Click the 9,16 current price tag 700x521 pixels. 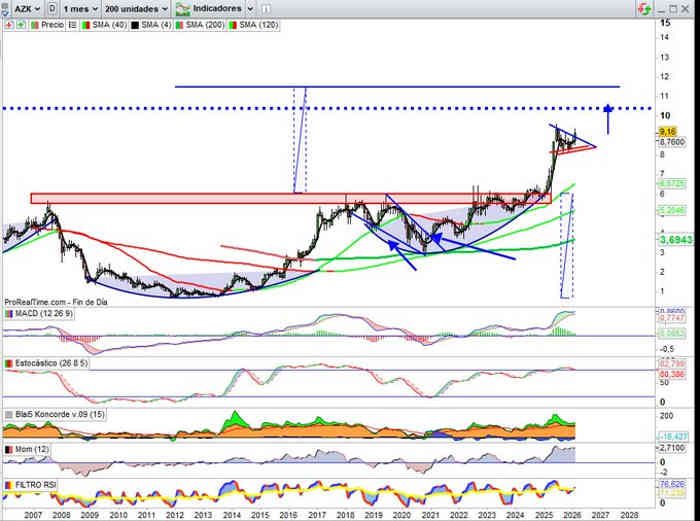669,131
